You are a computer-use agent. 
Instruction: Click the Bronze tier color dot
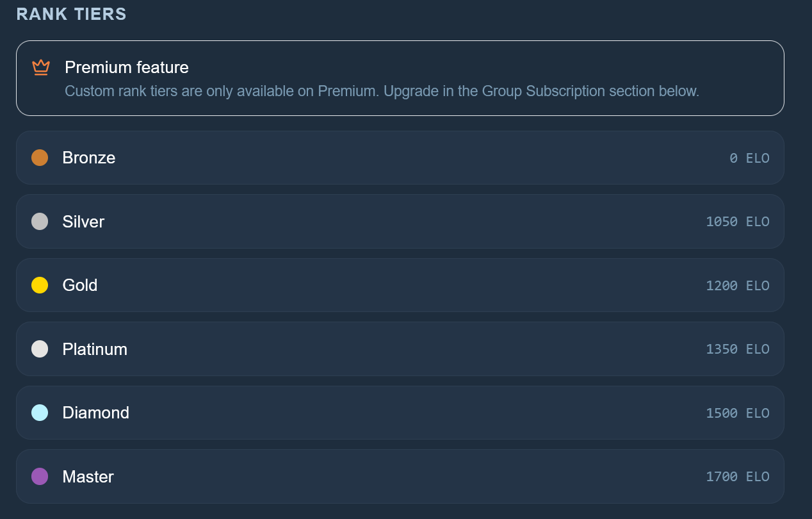[x=40, y=158]
